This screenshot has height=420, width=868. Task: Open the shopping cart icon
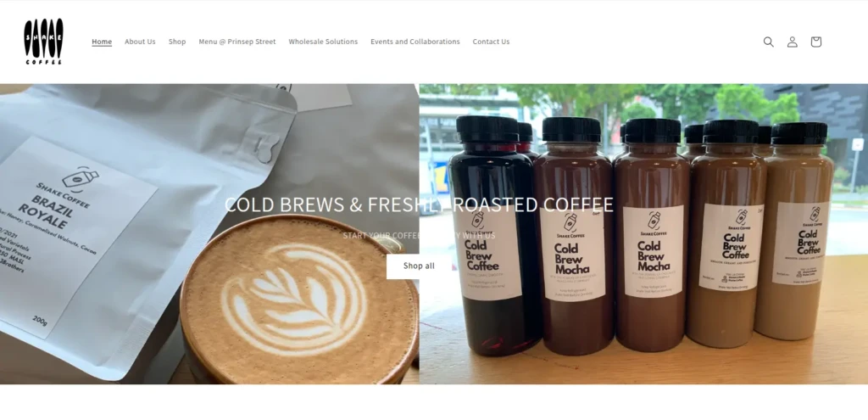point(816,42)
